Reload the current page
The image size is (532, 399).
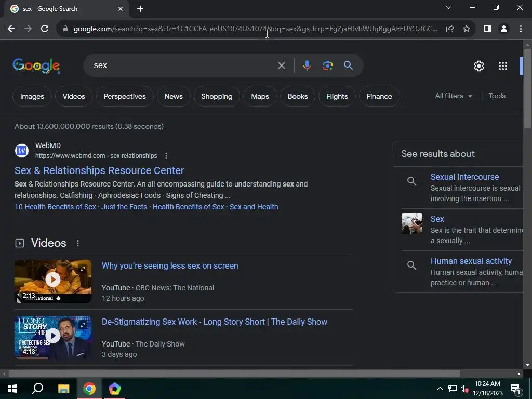pos(45,29)
